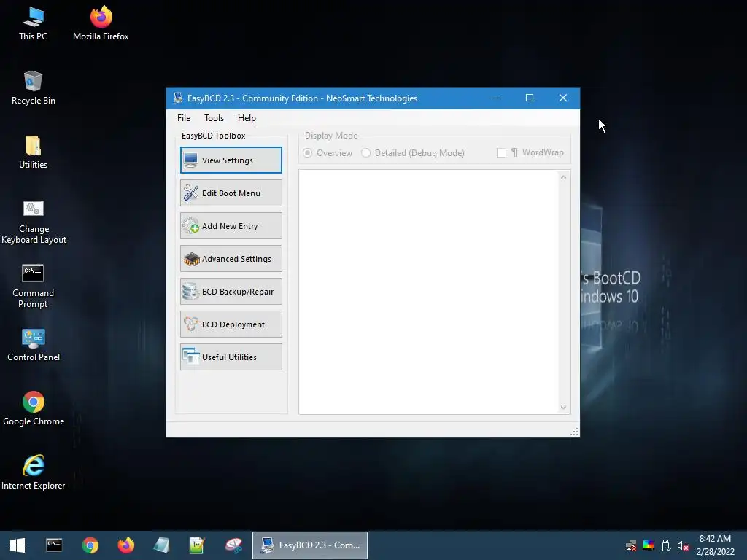Open the Edit Boot Menu section

tap(231, 192)
